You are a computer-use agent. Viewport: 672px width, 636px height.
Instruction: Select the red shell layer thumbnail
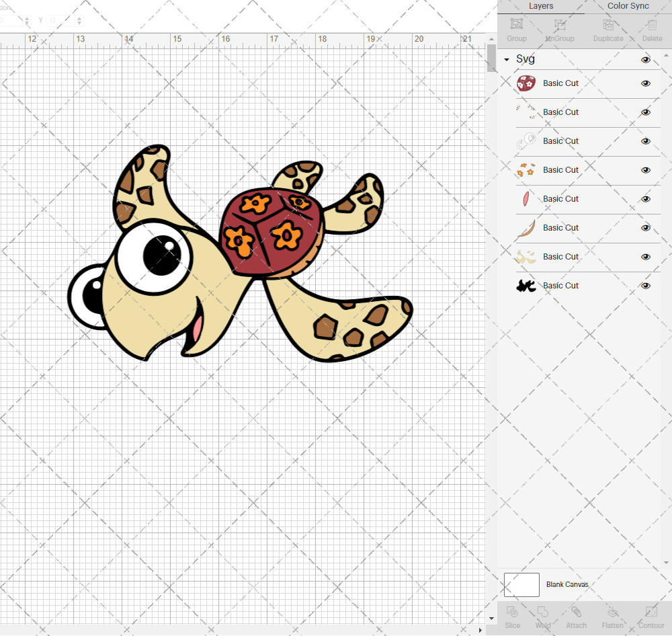[526, 83]
